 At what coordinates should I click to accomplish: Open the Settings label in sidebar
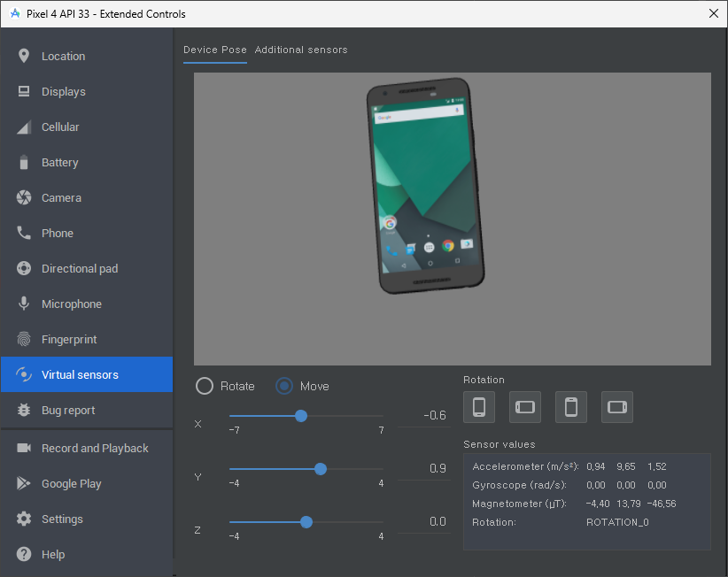[x=62, y=519]
